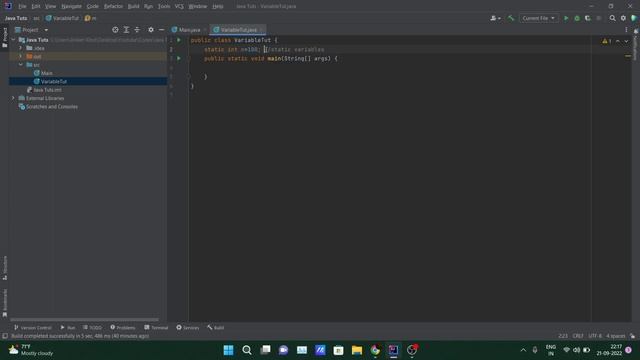Open Services tool window
Viewport: 640px width, 360px height.
(x=187, y=328)
